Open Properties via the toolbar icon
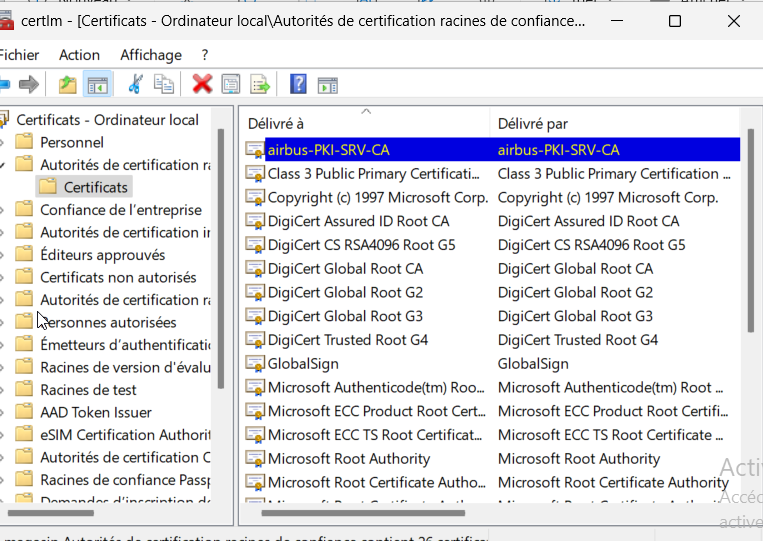 [x=231, y=84]
